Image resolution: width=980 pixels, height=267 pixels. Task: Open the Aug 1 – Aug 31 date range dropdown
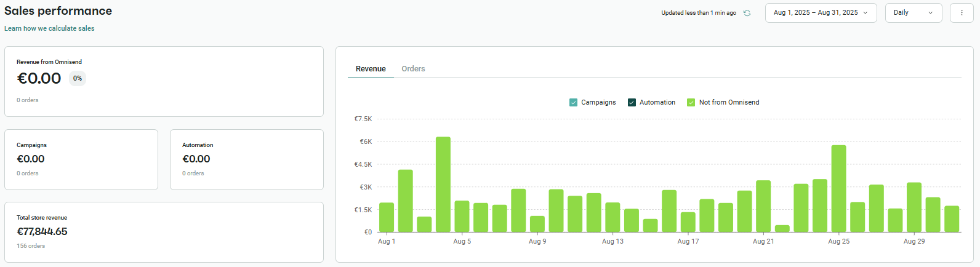[x=821, y=13]
